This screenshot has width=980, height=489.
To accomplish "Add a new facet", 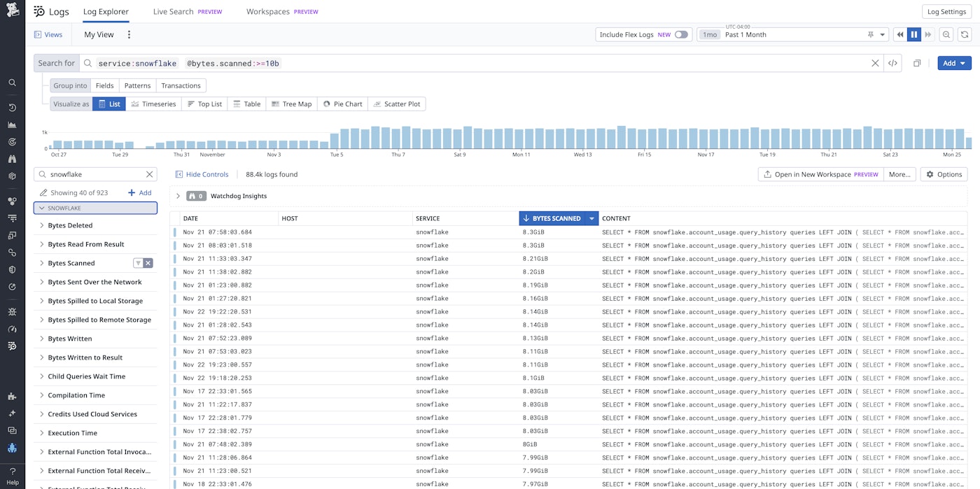I will (140, 192).
